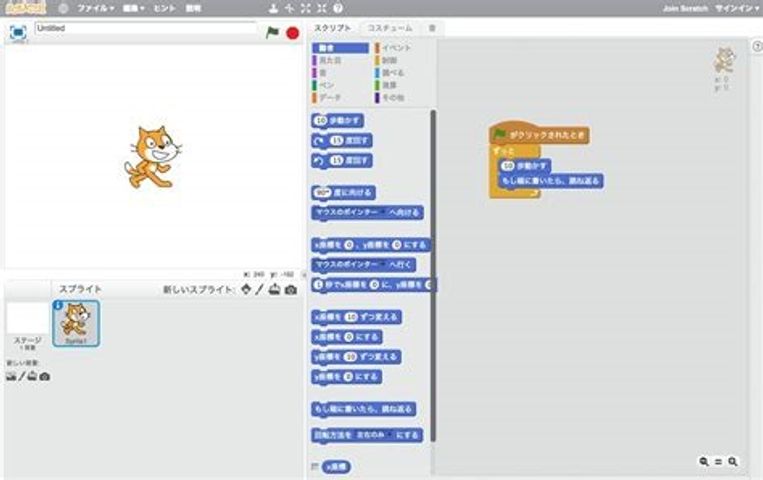Select the Sprite1 cat thumbnail
Image resolution: width=763 pixels, height=480 pixels.
[x=76, y=322]
